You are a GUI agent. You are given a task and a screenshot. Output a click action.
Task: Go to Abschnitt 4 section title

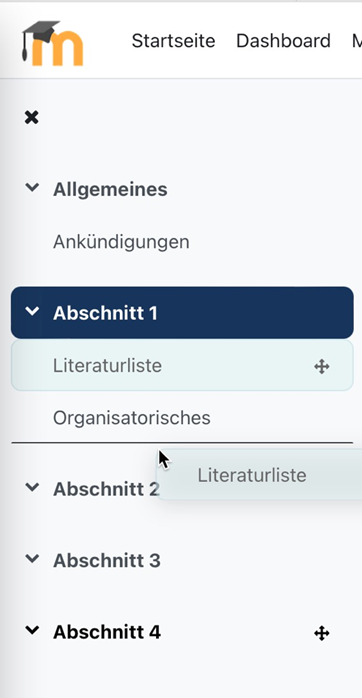pyautogui.click(x=107, y=633)
